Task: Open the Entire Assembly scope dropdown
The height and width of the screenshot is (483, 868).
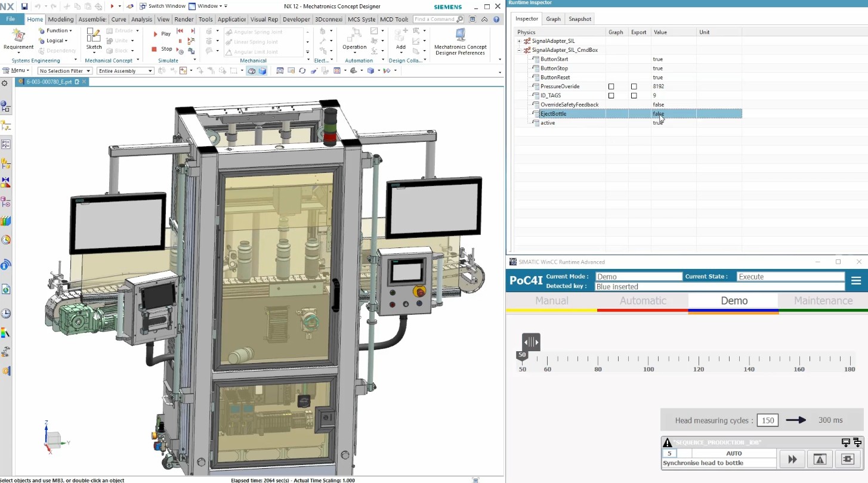Action: coord(125,71)
